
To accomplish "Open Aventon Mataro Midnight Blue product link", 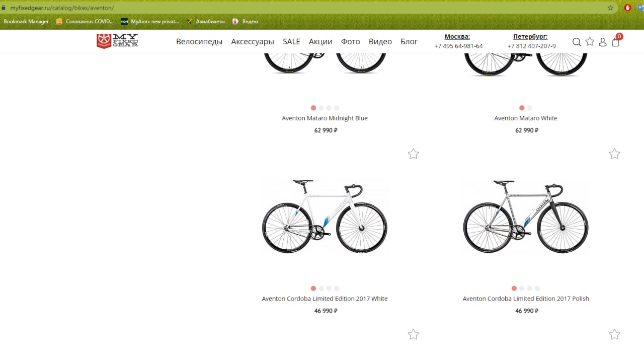I will coord(325,118).
